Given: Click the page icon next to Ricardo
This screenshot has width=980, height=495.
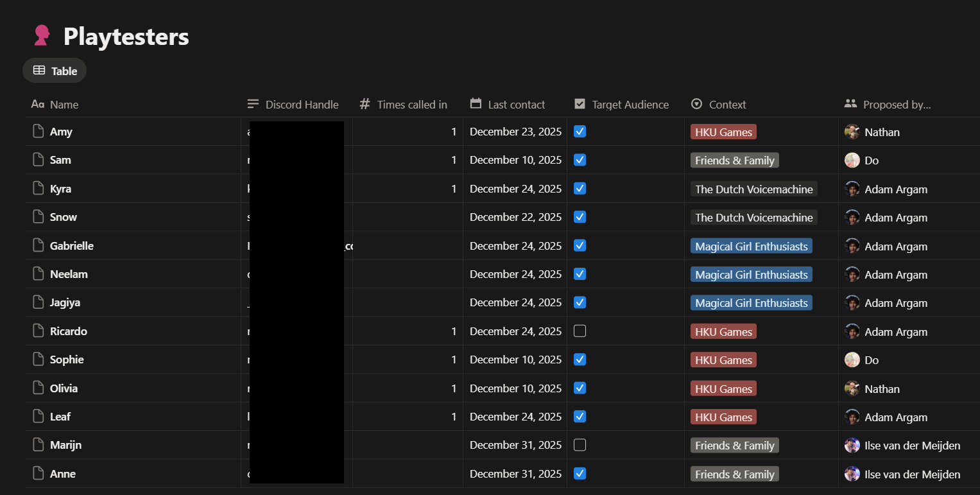Looking at the screenshot, I should coord(39,331).
